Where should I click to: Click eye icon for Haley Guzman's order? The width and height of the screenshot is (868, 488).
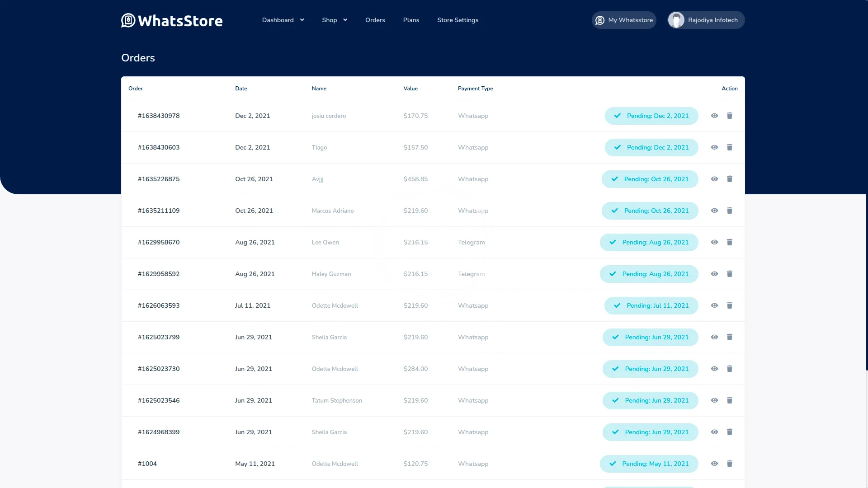(714, 274)
